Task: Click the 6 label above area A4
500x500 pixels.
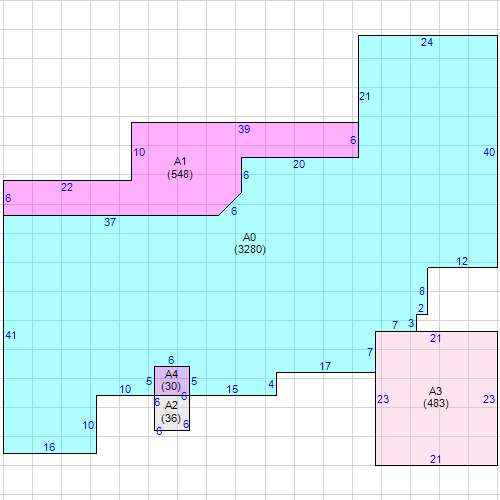Action: 171,360
